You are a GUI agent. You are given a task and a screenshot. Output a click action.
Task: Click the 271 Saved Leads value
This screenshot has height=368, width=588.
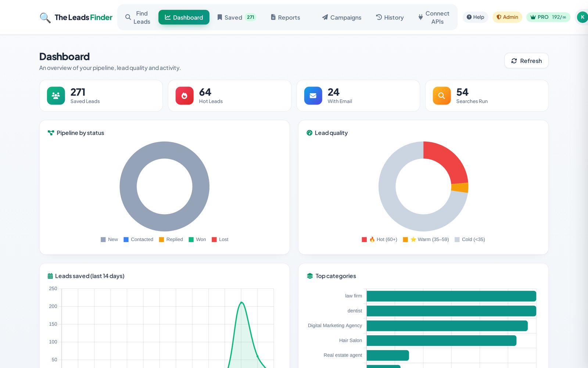[x=78, y=92]
